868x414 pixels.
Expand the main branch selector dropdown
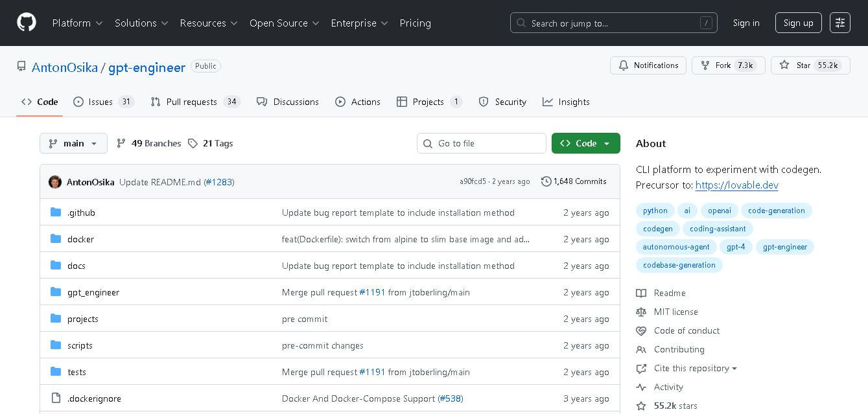73,143
